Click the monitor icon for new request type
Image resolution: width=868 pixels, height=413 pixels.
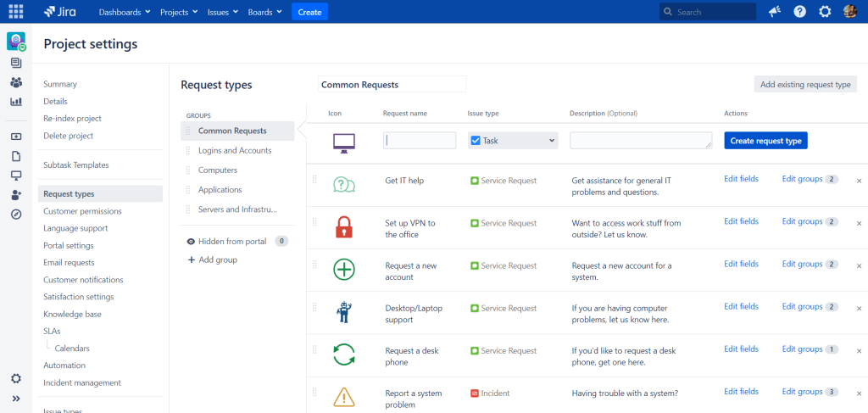pyautogui.click(x=343, y=141)
